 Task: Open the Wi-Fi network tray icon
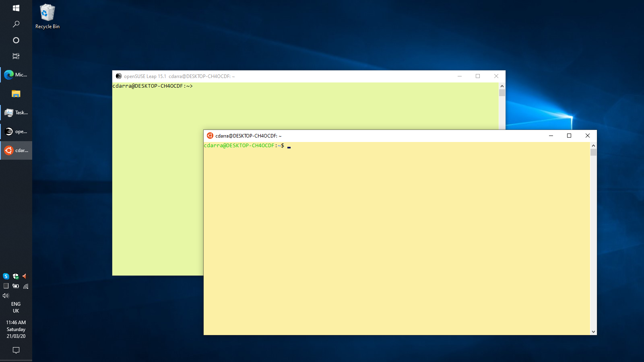[26, 286]
